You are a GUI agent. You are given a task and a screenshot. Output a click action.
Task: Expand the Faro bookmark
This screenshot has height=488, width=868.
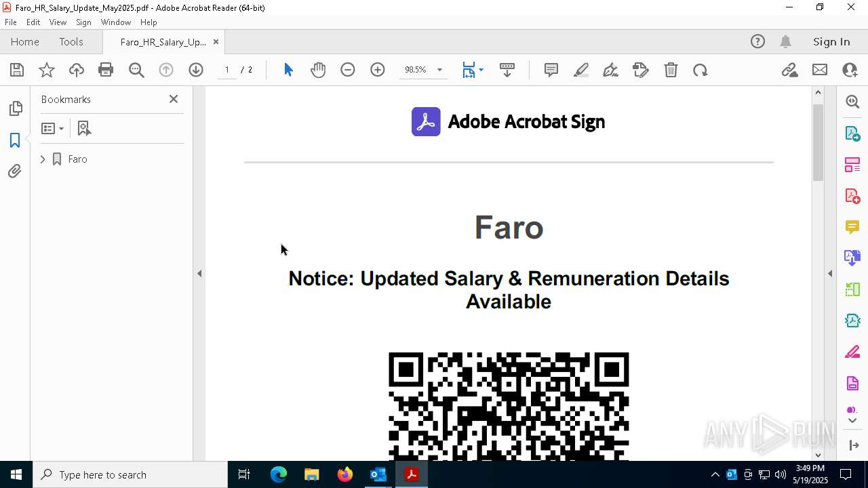pos(43,159)
